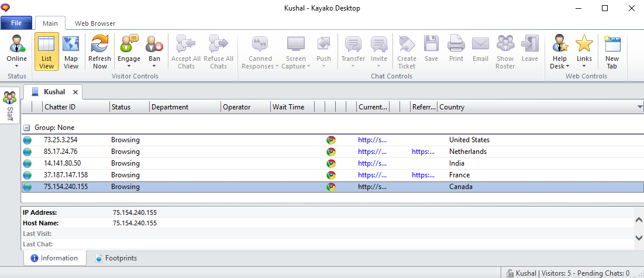644x278 pixels.
Task: Select the Information tab
Action: 54,258
